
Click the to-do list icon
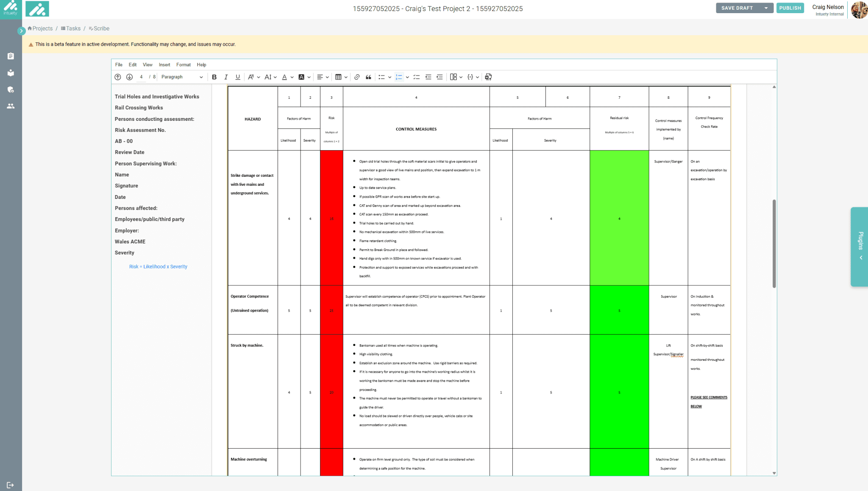tap(417, 77)
